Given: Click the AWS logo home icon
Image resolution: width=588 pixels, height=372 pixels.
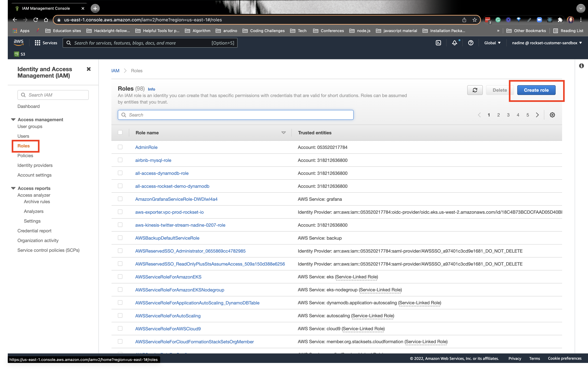Looking at the screenshot, I should (x=19, y=42).
